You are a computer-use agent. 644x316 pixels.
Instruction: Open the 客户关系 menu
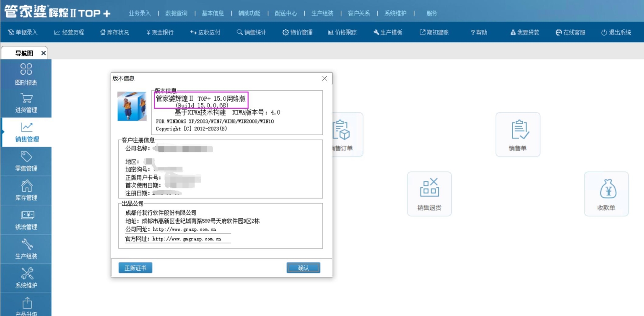358,13
